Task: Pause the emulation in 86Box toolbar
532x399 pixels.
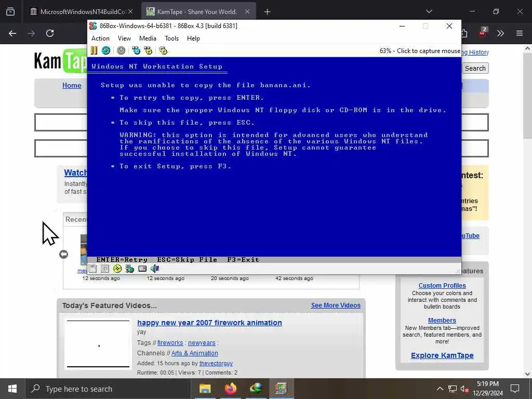Action: 94,50
